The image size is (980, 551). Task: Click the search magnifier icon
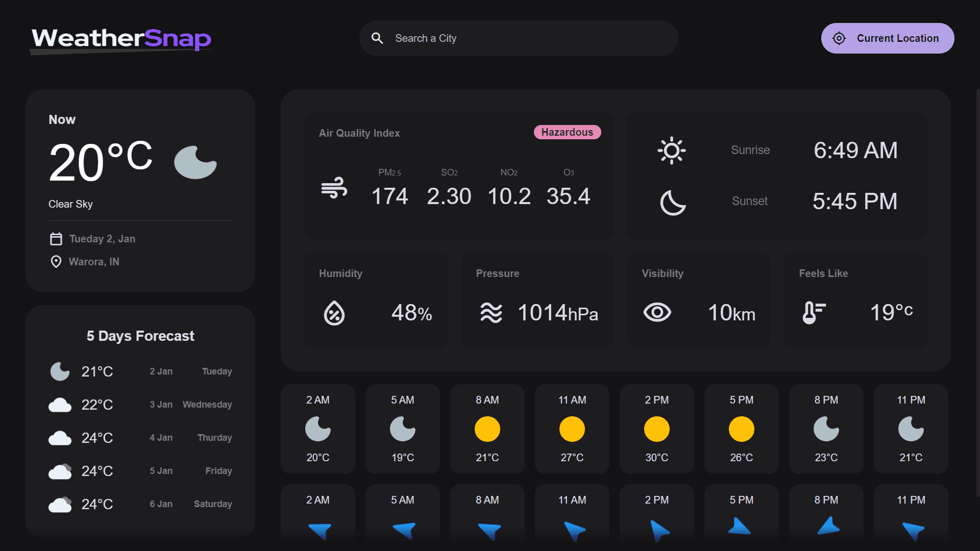pos(377,38)
